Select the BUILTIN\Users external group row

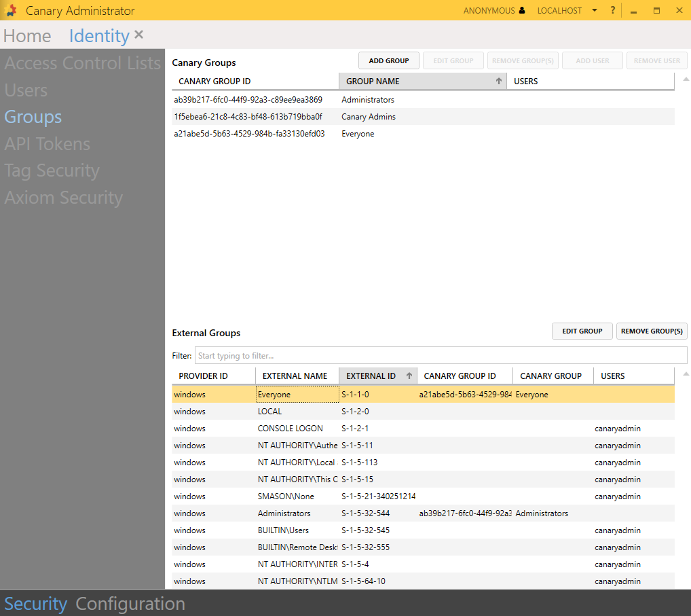(283, 530)
